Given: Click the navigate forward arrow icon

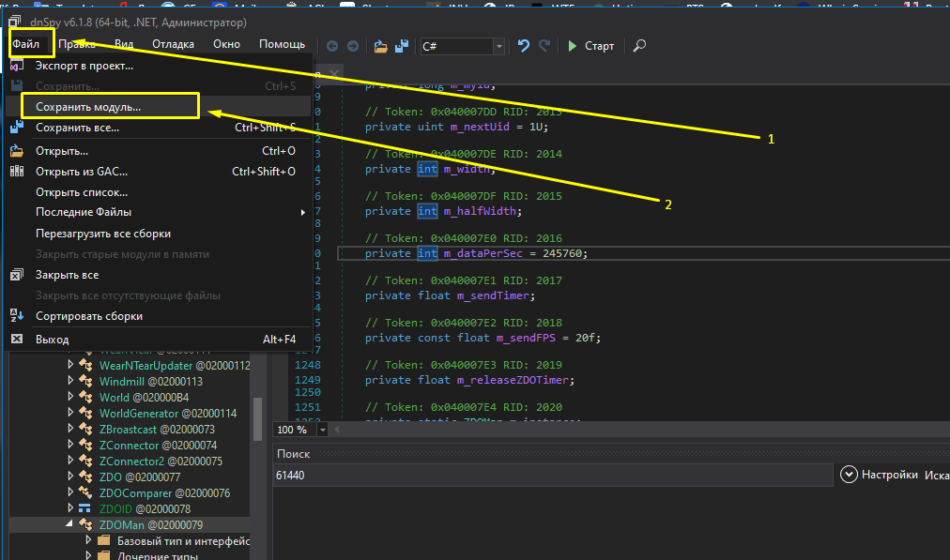Looking at the screenshot, I should [352, 45].
